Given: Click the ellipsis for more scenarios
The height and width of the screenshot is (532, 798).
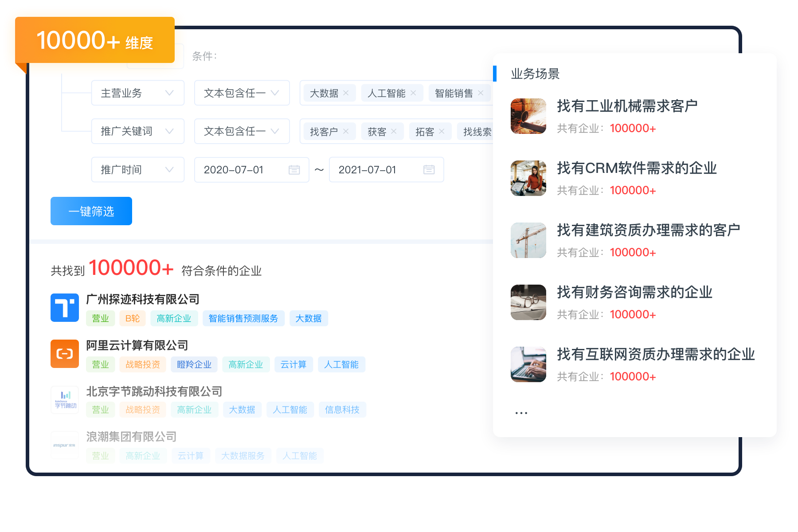Looking at the screenshot, I should [521, 413].
